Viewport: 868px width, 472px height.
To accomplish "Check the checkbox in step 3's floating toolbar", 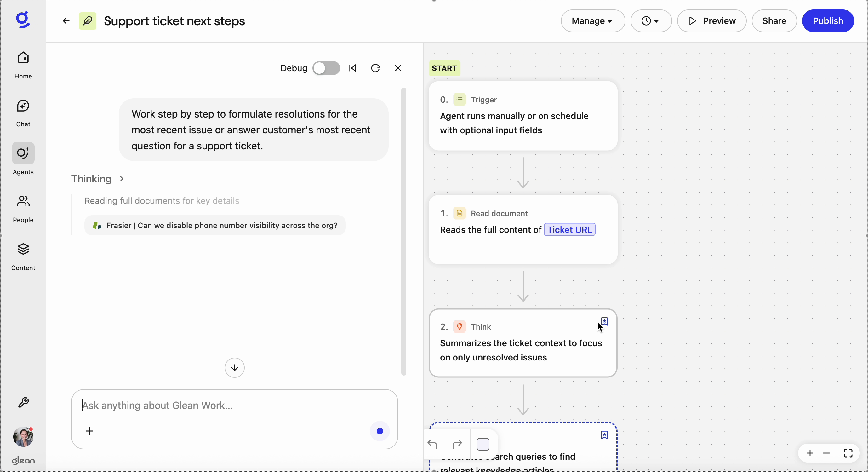I will [483, 444].
